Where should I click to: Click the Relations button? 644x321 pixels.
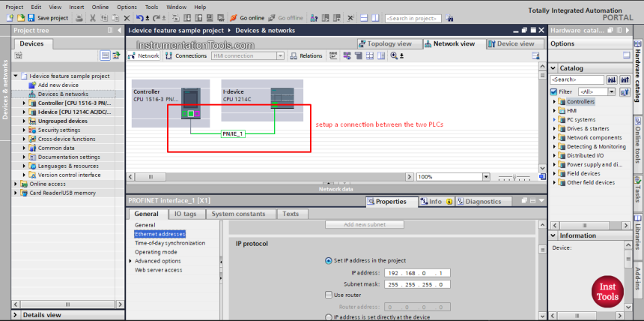click(x=306, y=55)
